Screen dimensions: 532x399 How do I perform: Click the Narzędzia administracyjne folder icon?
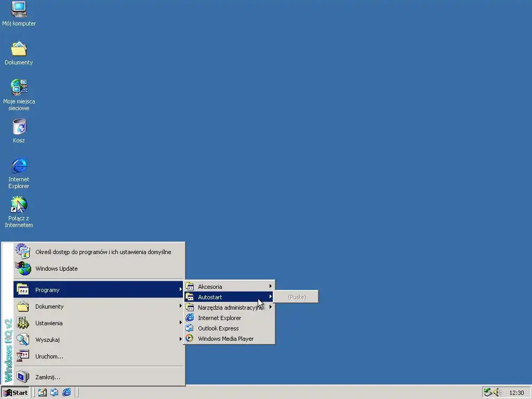pyautogui.click(x=190, y=308)
